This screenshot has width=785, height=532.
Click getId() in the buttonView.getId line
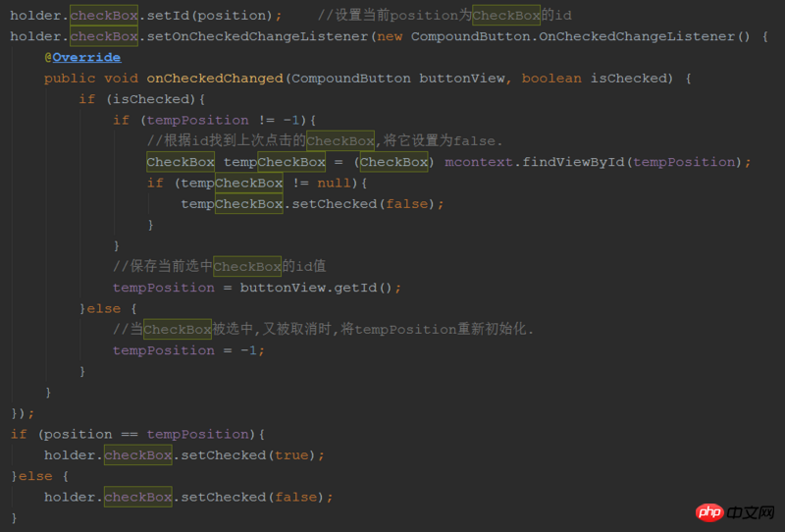coord(363,288)
